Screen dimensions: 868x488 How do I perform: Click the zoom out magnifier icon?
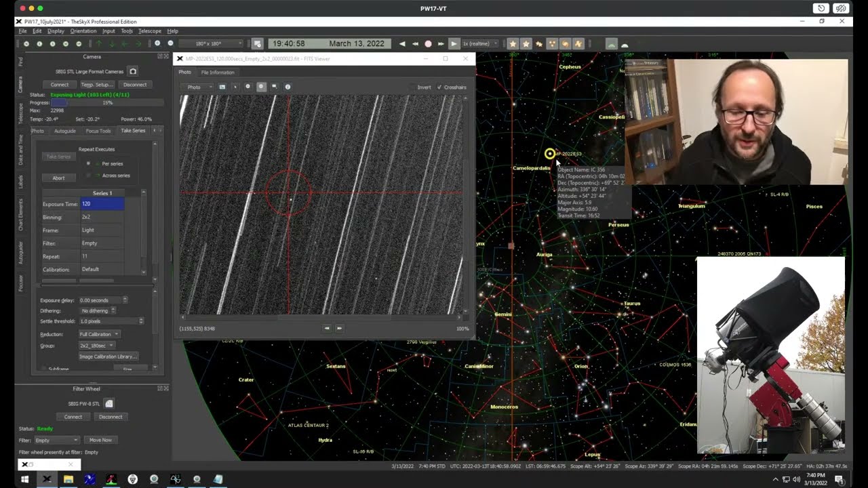[170, 43]
